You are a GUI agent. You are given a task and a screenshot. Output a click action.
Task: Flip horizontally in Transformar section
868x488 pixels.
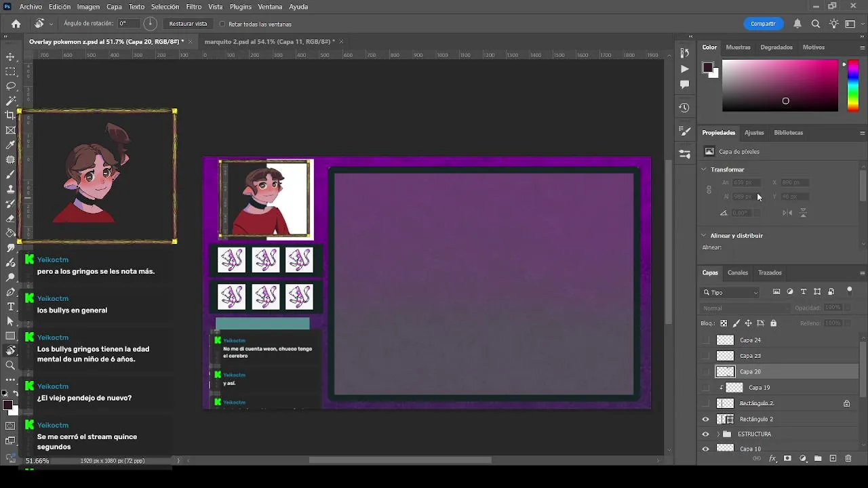(787, 213)
